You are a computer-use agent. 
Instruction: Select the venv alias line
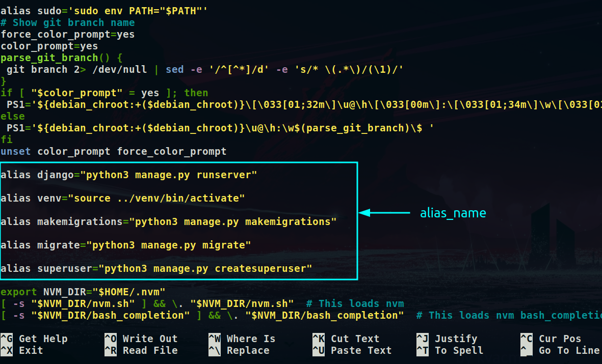click(122, 198)
